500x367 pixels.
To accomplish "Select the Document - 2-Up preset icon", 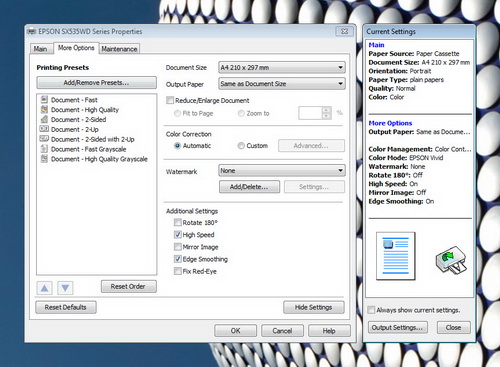I will point(44,129).
